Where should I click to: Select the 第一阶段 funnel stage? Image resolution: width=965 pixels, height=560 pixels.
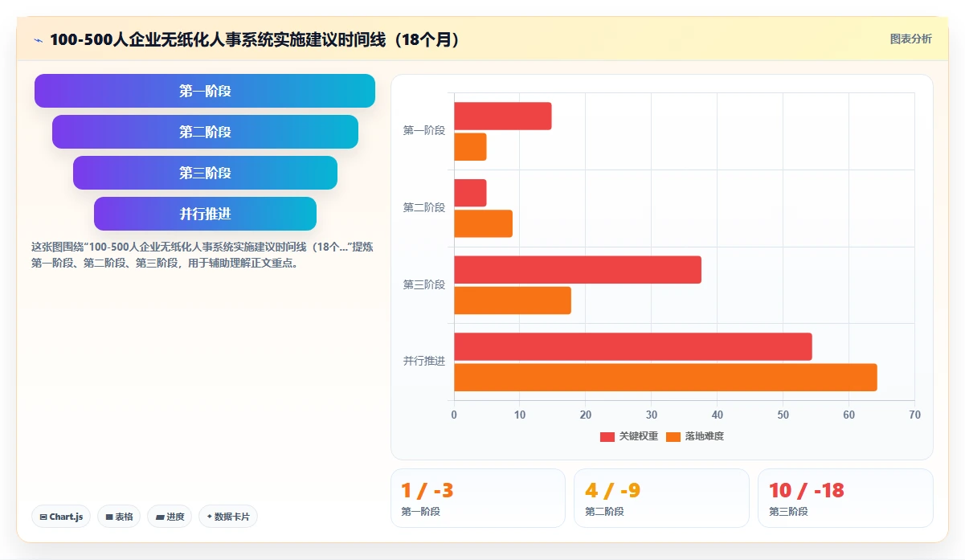(x=205, y=91)
